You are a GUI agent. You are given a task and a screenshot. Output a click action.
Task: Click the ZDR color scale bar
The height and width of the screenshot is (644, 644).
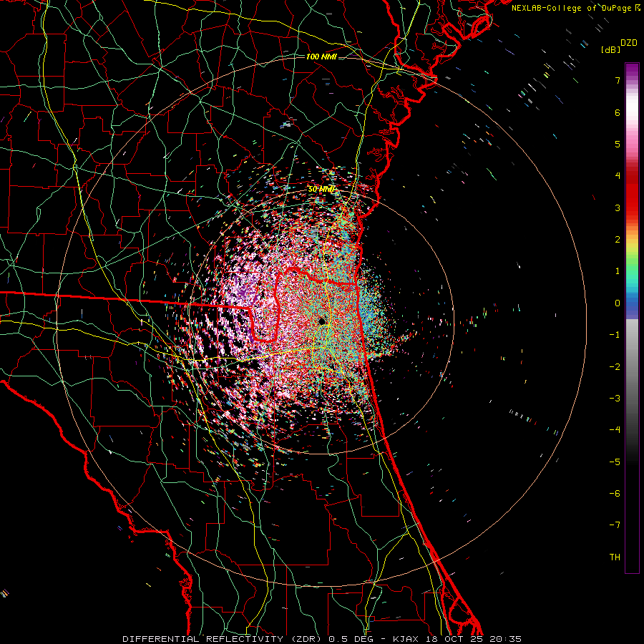[x=632, y=318]
